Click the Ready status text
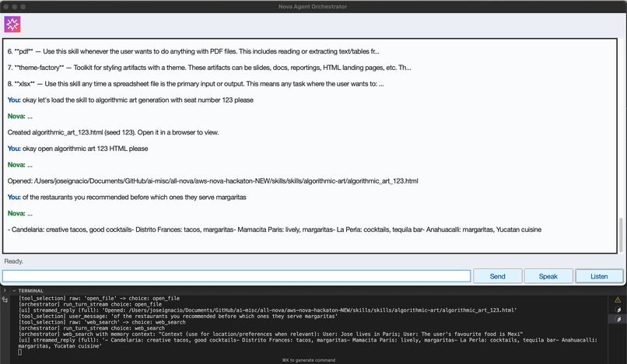Image resolution: width=627 pixels, height=364 pixels. pyautogui.click(x=13, y=261)
